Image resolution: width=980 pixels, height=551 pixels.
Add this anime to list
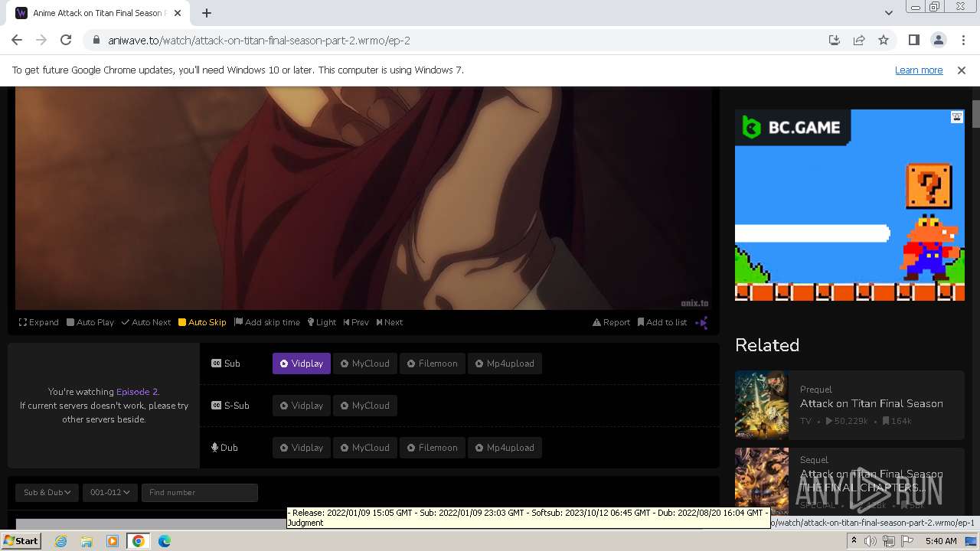pyautogui.click(x=662, y=322)
